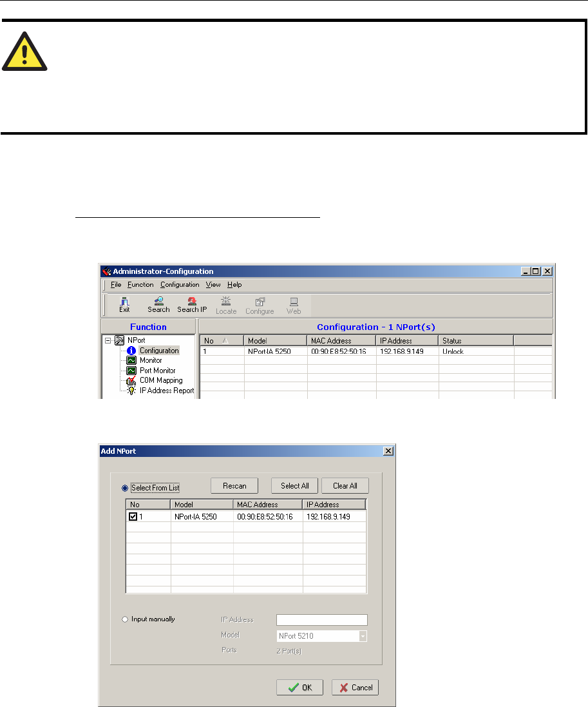Viewport: 588px width, 707px height.
Task: Click the COM Mapping tree icon
Action: 131,380
